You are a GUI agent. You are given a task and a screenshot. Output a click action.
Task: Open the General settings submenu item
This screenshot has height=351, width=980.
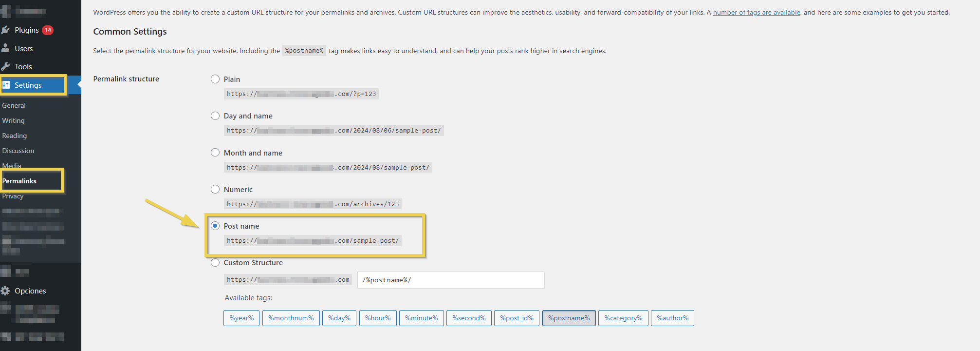[14, 105]
